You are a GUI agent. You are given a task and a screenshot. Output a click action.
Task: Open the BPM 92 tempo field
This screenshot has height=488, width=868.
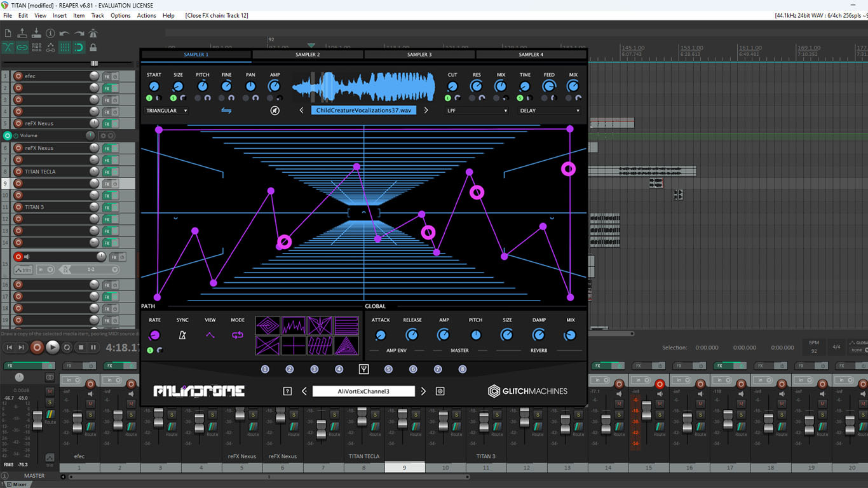point(814,347)
